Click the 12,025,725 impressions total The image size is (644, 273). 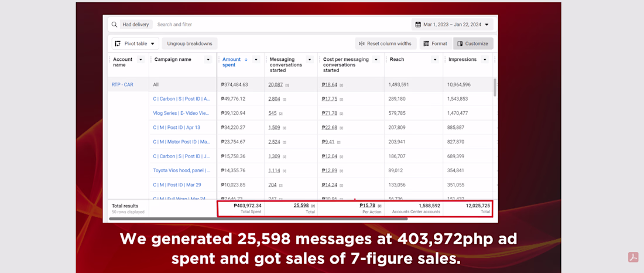478,205
